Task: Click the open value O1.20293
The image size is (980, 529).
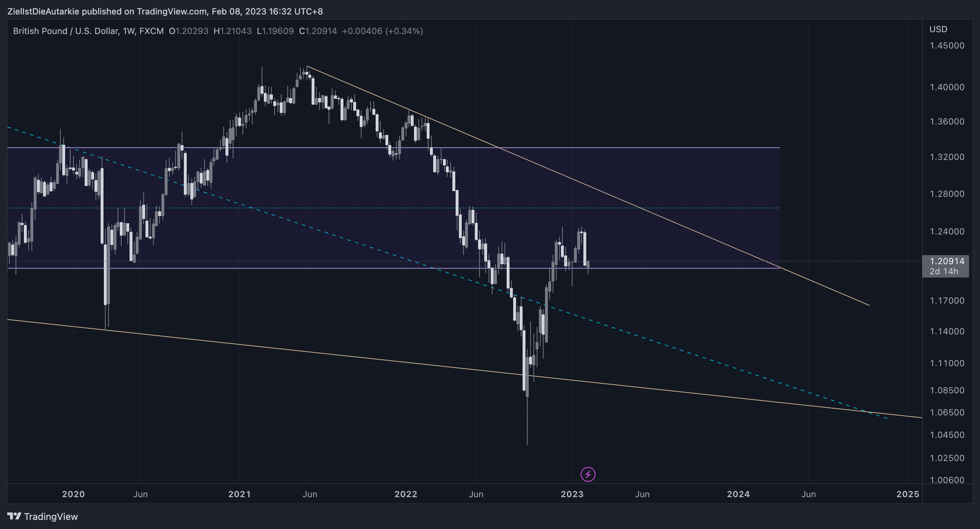Action: tap(189, 31)
